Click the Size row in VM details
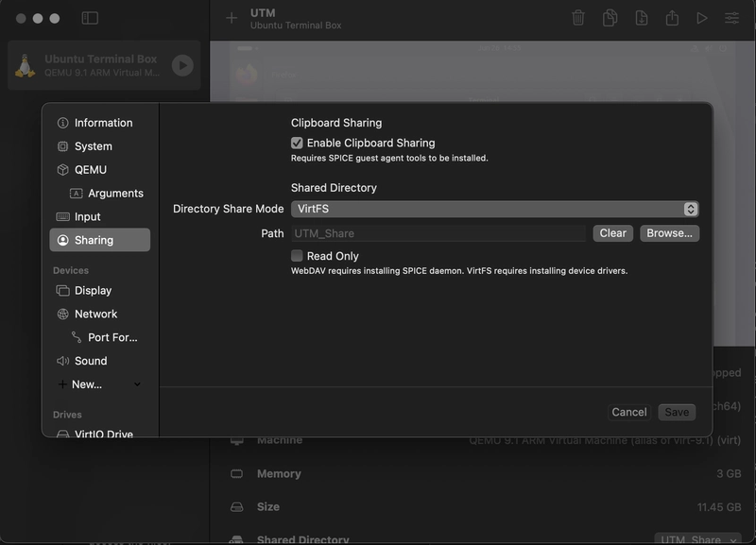 point(485,507)
